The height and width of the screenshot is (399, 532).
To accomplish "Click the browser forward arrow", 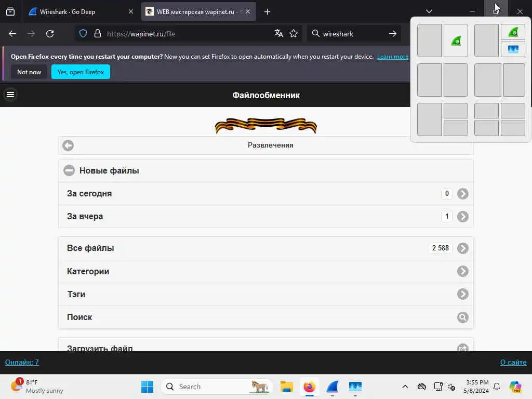I will [31, 34].
